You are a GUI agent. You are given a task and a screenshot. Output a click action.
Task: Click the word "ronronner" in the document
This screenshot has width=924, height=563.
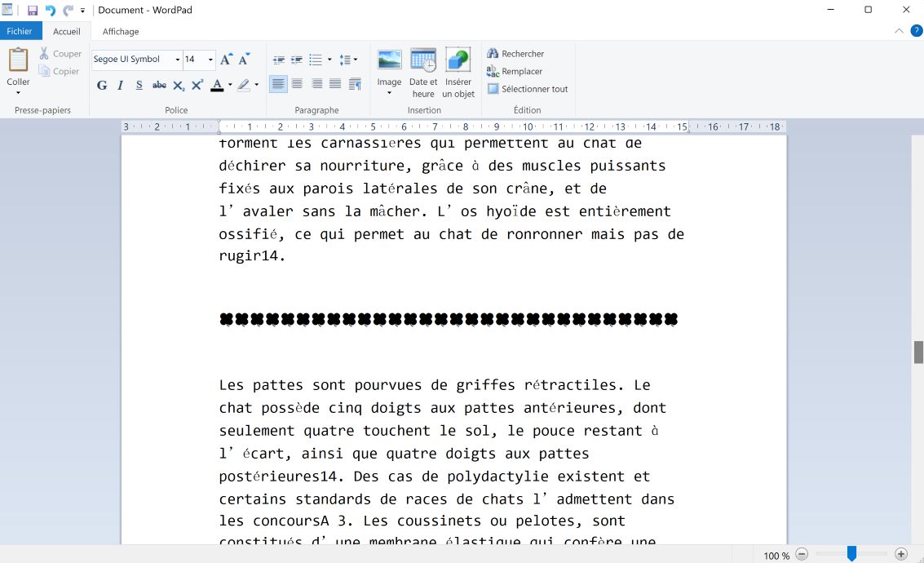pos(545,234)
